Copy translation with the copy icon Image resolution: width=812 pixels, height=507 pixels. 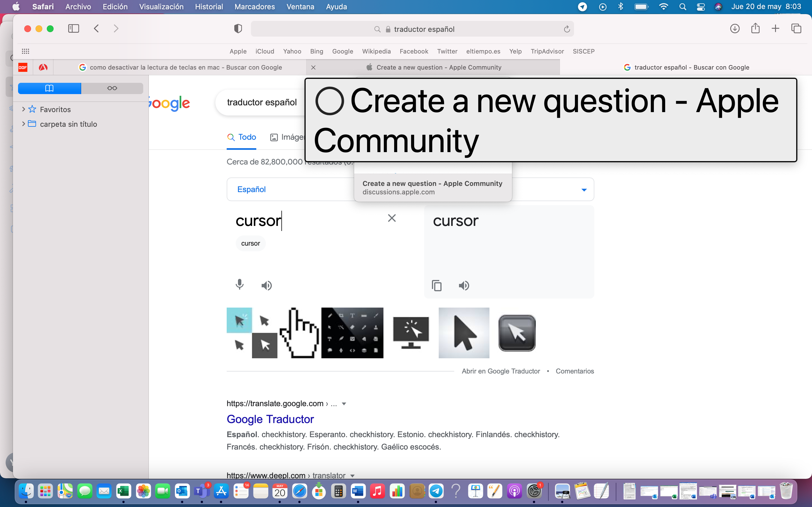436,285
